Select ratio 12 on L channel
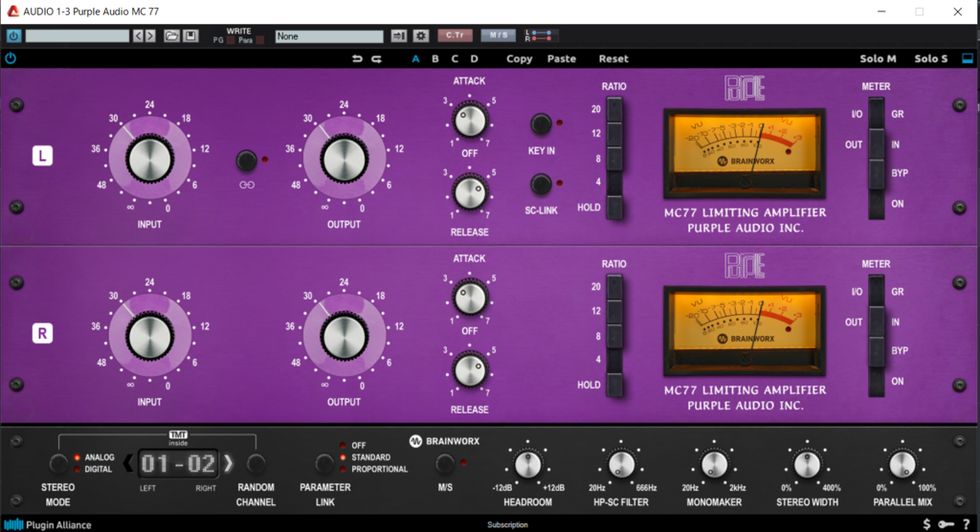This screenshot has height=532, width=980. (614, 134)
